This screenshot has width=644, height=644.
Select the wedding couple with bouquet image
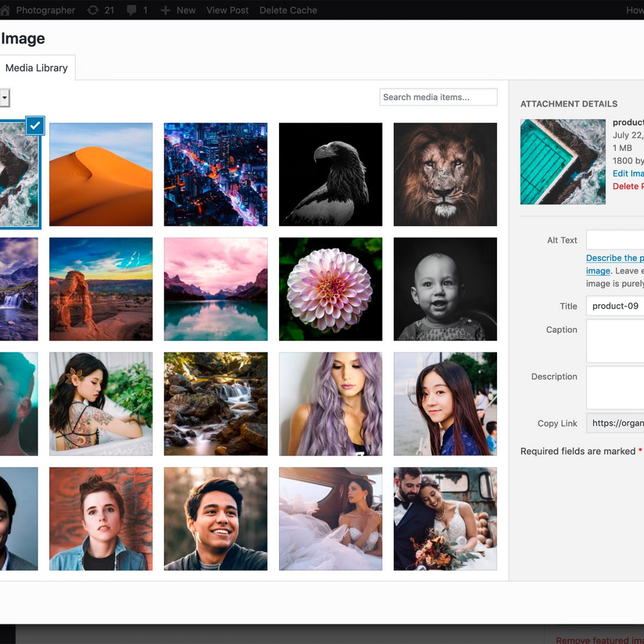point(445,519)
